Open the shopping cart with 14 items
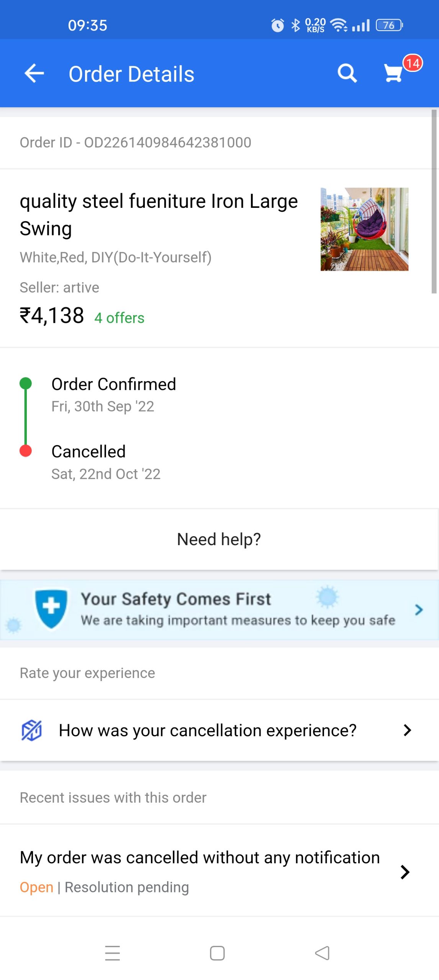 [x=395, y=72]
